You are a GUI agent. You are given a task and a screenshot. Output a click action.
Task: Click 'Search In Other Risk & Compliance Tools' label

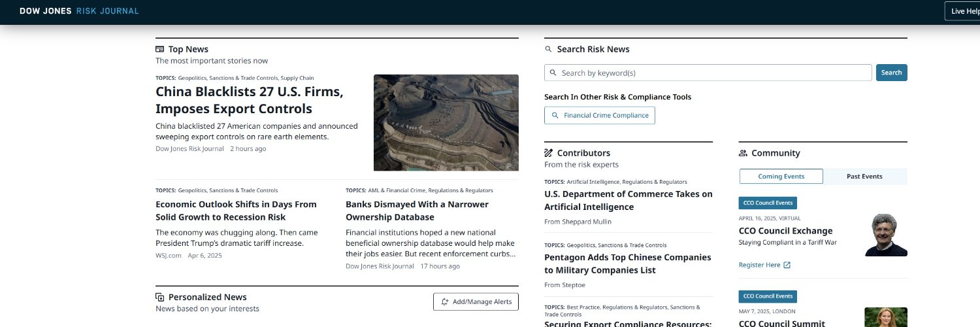pos(617,97)
